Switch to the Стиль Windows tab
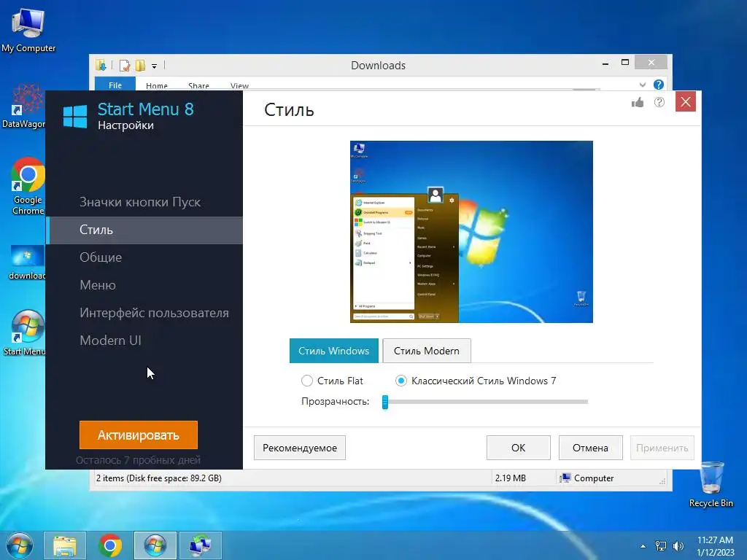Viewport: 747px width, 560px height. [x=334, y=351]
